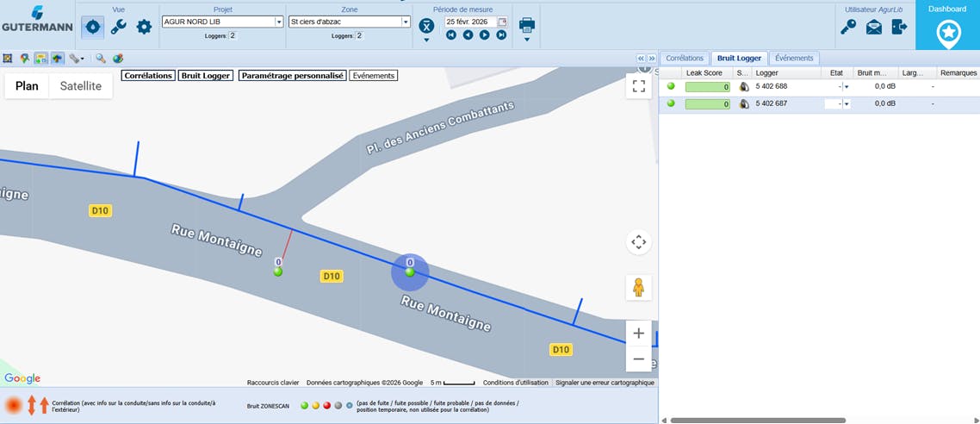Select the map view icon under Vue
Image resolution: width=980 pixels, height=424 pixels.
(x=93, y=27)
